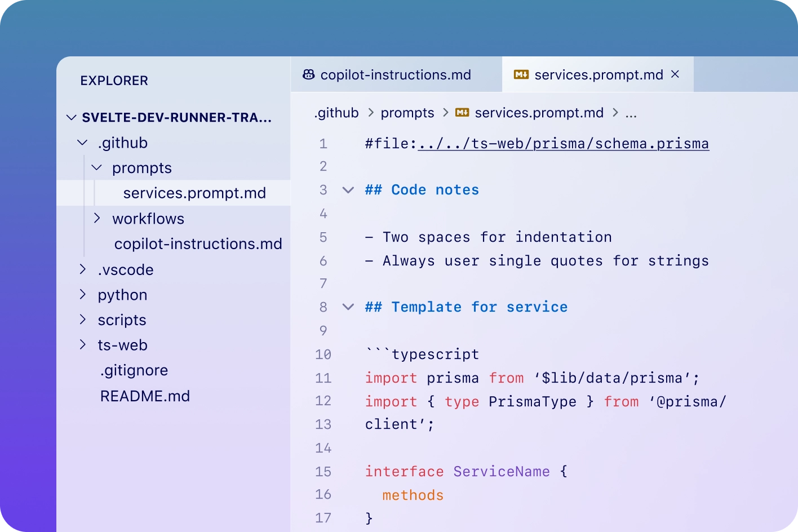Click the 'methods' word on line 16

(x=413, y=495)
